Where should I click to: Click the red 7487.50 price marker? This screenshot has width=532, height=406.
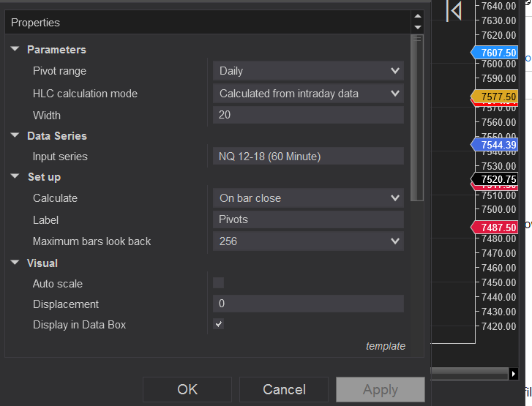coord(495,228)
